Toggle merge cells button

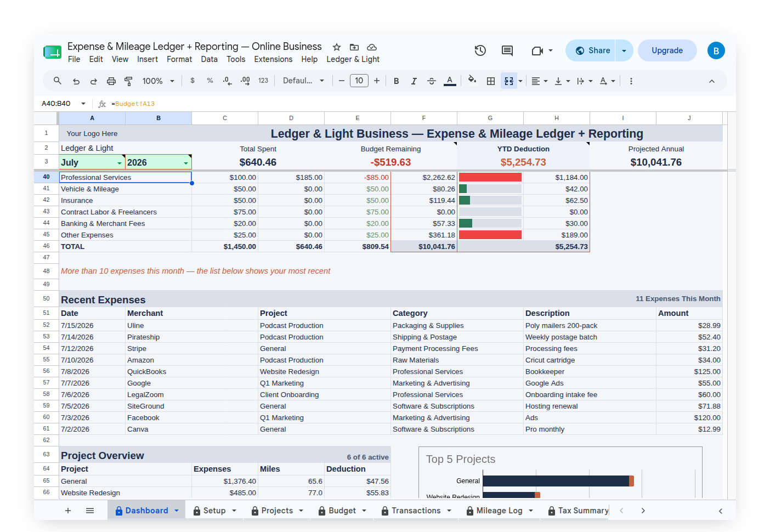pos(509,81)
